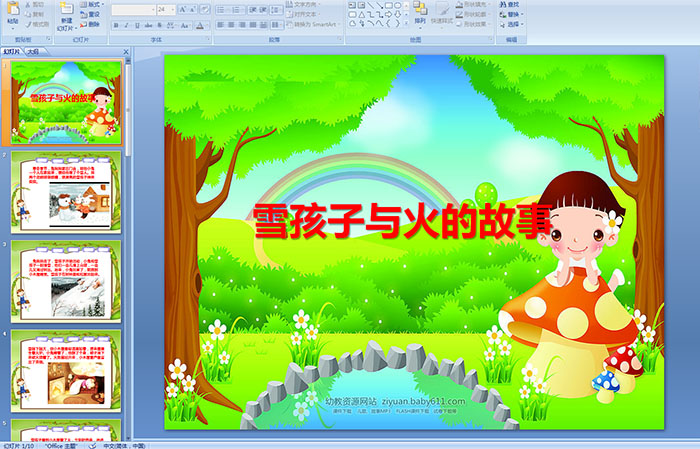Click the increase font size icon
Viewport: 700px width, 449px height.
coord(179,9)
